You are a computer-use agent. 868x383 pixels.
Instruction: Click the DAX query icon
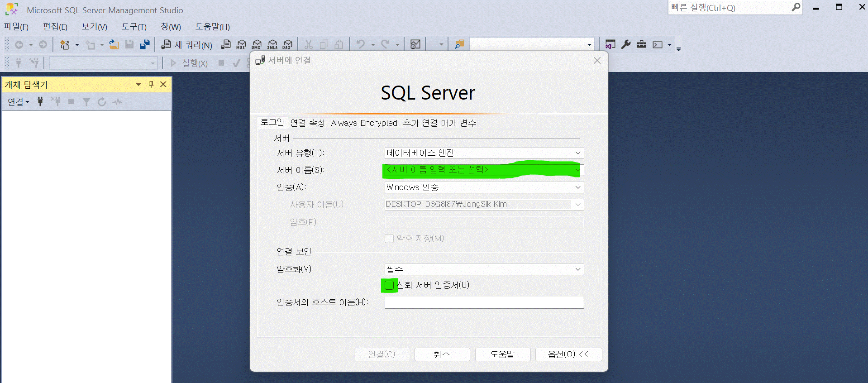(x=287, y=44)
